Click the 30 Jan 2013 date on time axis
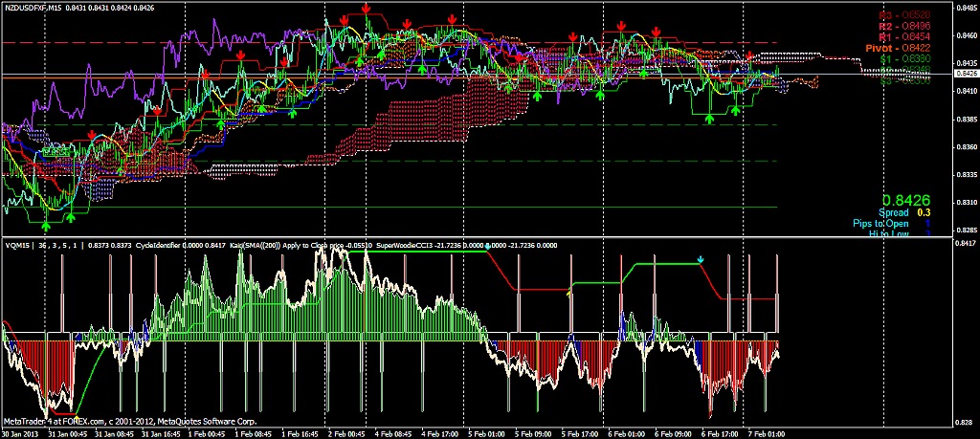The height and width of the screenshot is (439, 980). point(21,433)
